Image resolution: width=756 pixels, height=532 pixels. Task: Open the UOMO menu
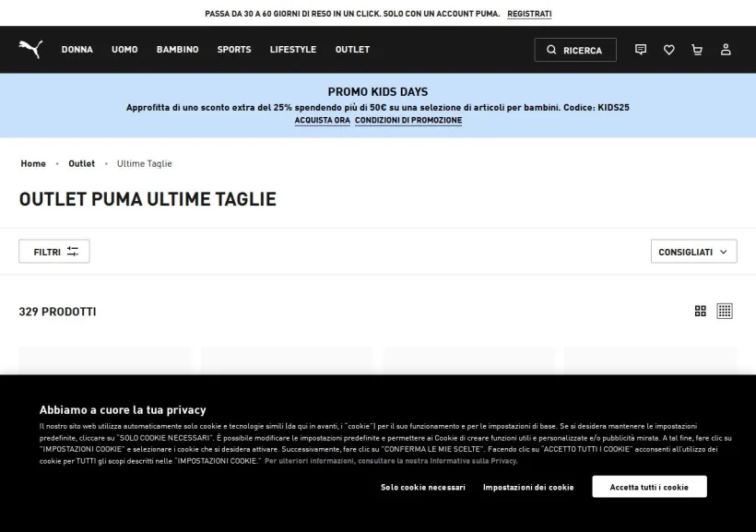point(124,49)
